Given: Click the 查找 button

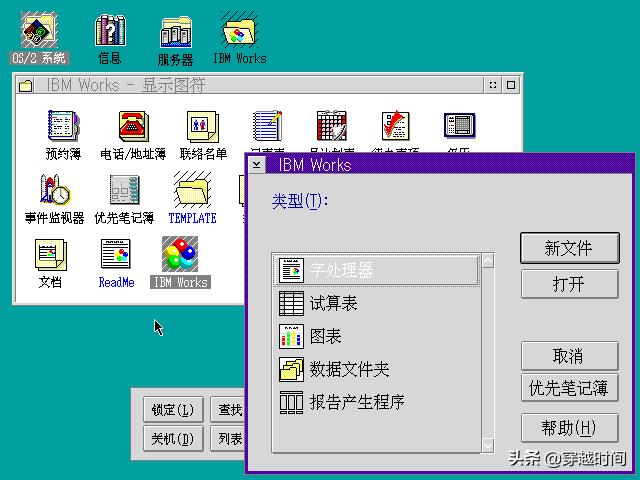Looking at the screenshot, I should click(x=227, y=409).
